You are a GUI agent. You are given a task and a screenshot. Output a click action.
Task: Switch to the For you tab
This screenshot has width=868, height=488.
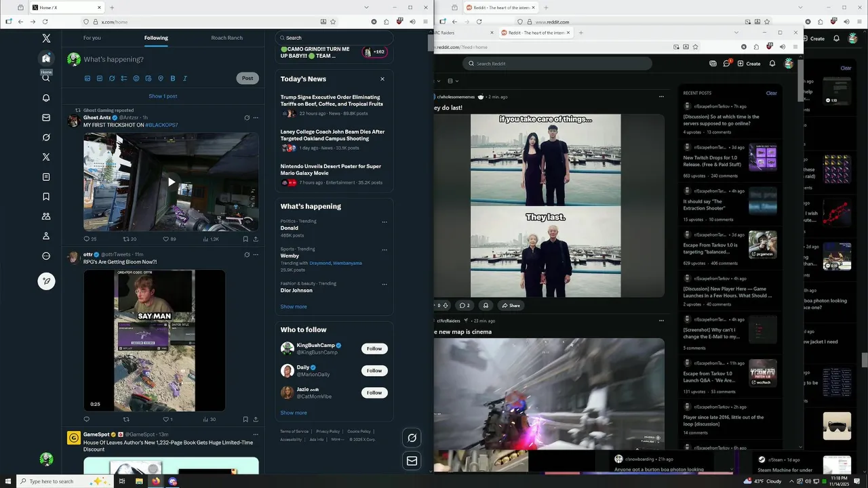point(92,38)
